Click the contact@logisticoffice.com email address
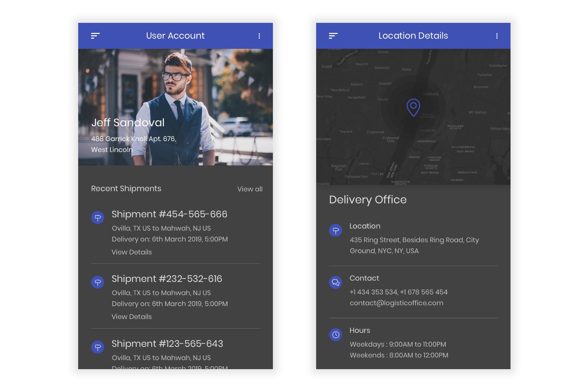The width and height of the screenshot is (588, 392). coord(396,303)
